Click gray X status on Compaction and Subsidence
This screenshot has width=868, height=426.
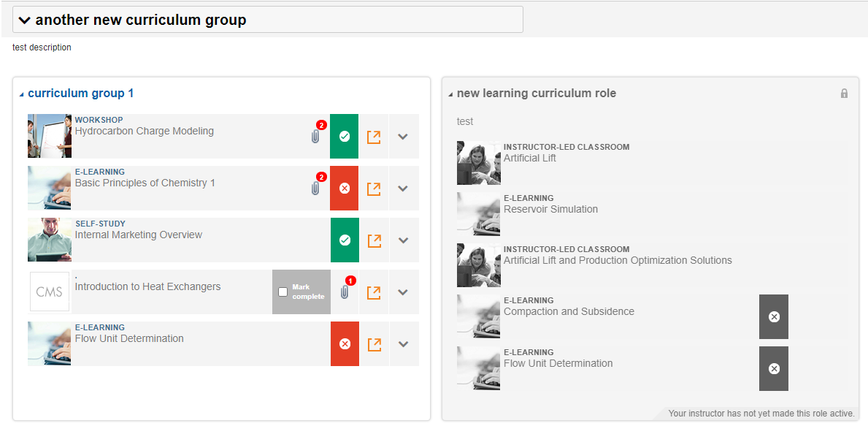tap(774, 317)
